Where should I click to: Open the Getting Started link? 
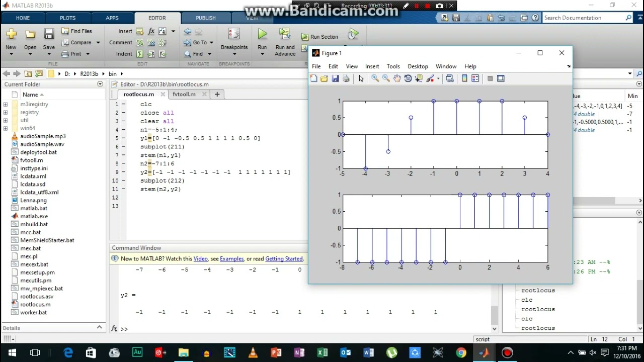(284, 258)
